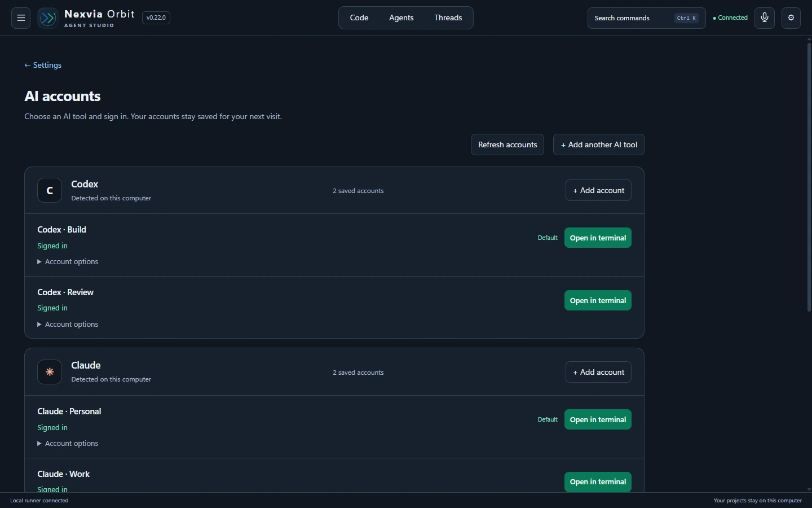Switch to the Code tab
The height and width of the screenshot is (508, 812).
[359, 18]
